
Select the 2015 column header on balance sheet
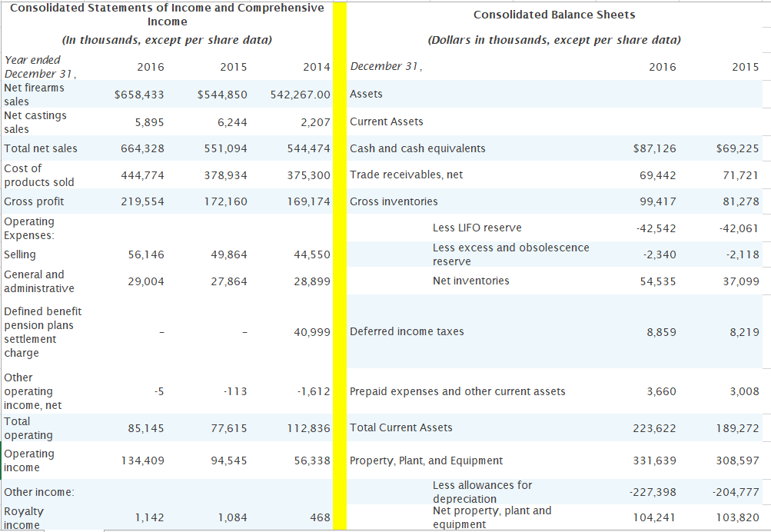746,67
